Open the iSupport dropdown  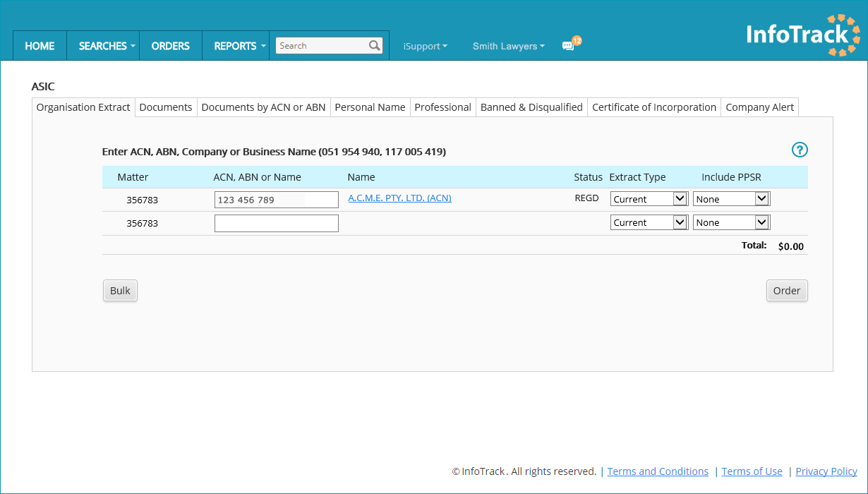point(425,45)
